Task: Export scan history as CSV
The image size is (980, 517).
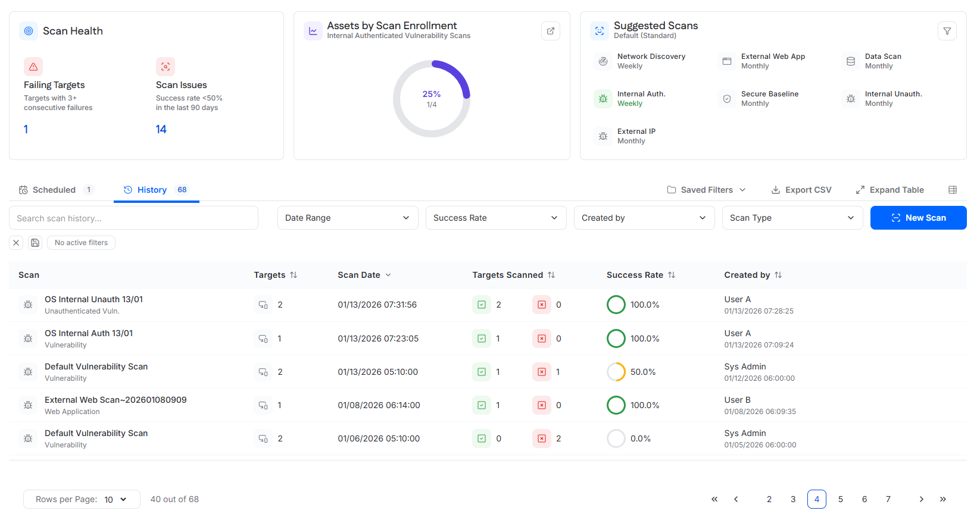Action: (x=801, y=190)
